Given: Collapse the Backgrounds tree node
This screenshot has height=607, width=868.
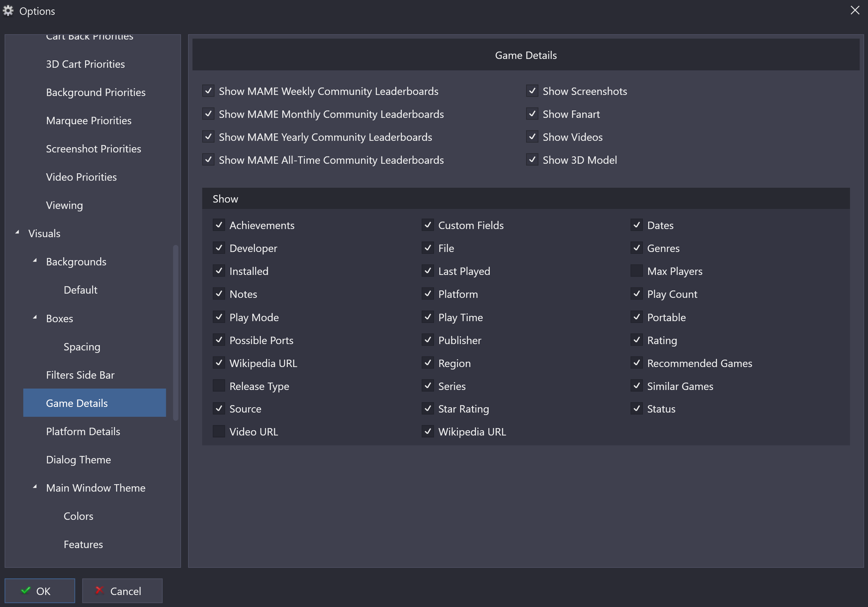Looking at the screenshot, I should [x=35, y=260].
